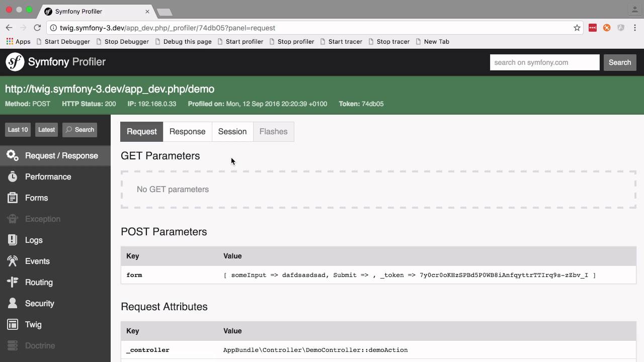Open the Request / Response panel
This screenshot has height=362, width=644.
point(55,155)
